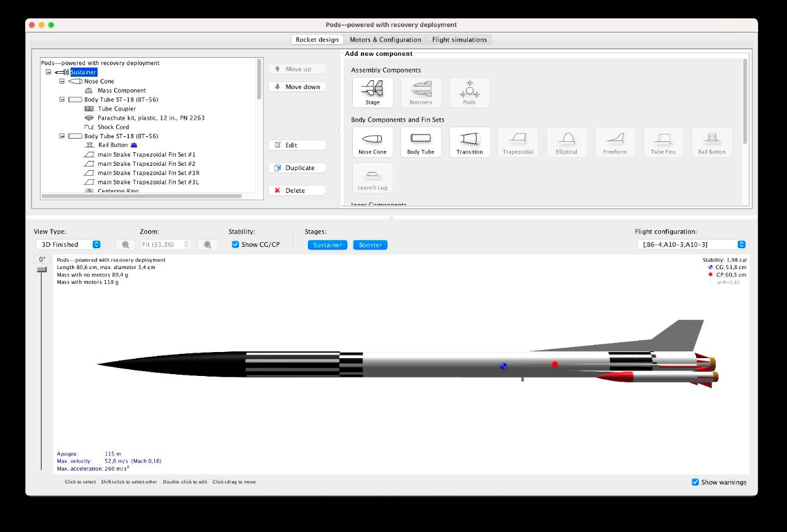Click the disabled Boosters assembly icon
Image resolution: width=787 pixels, height=532 pixels.
(x=421, y=92)
